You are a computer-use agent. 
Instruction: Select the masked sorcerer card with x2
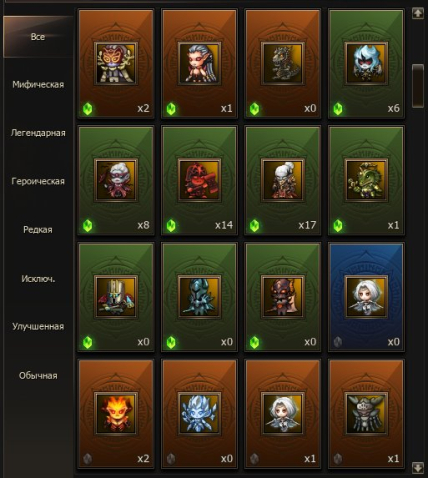click(116, 64)
